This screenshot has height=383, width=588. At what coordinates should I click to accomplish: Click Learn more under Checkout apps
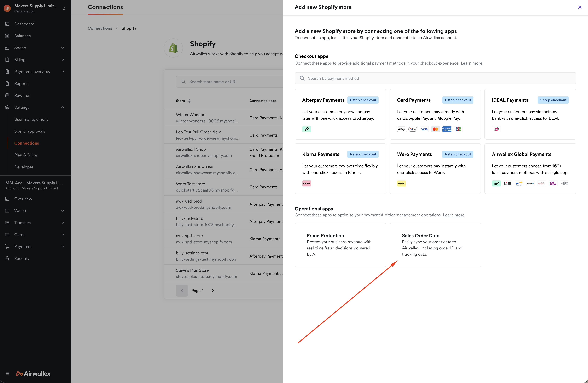(x=471, y=63)
